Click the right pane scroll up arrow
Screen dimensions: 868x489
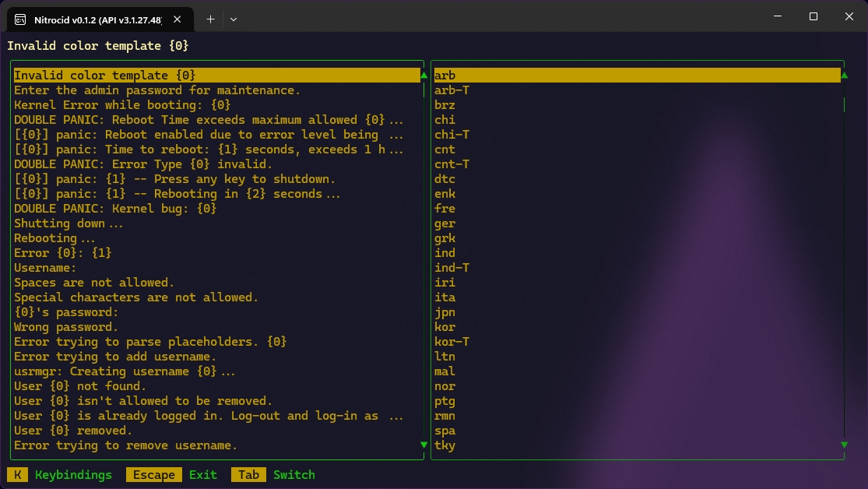tap(844, 76)
